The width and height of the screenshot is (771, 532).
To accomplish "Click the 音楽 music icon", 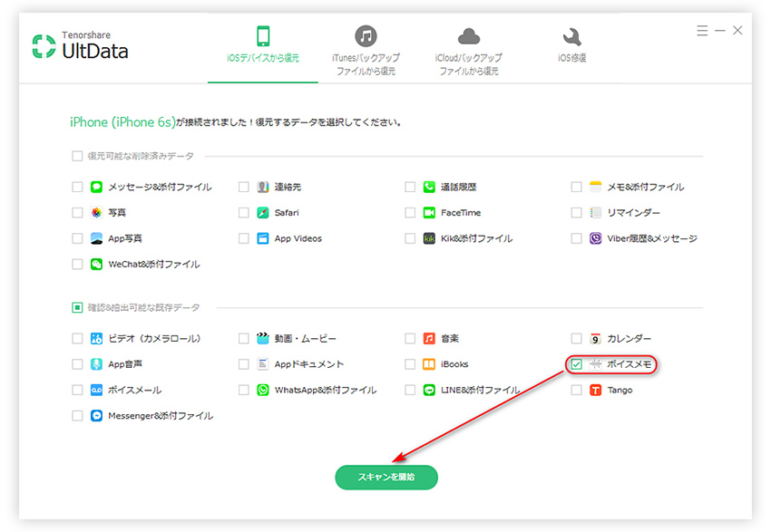I will point(429,338).
